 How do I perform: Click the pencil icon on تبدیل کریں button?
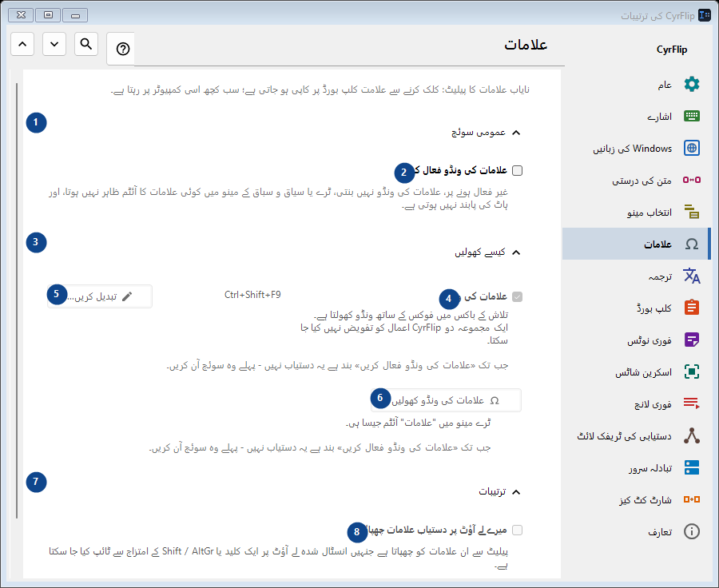pyautogui.click(x=127, y=296)
